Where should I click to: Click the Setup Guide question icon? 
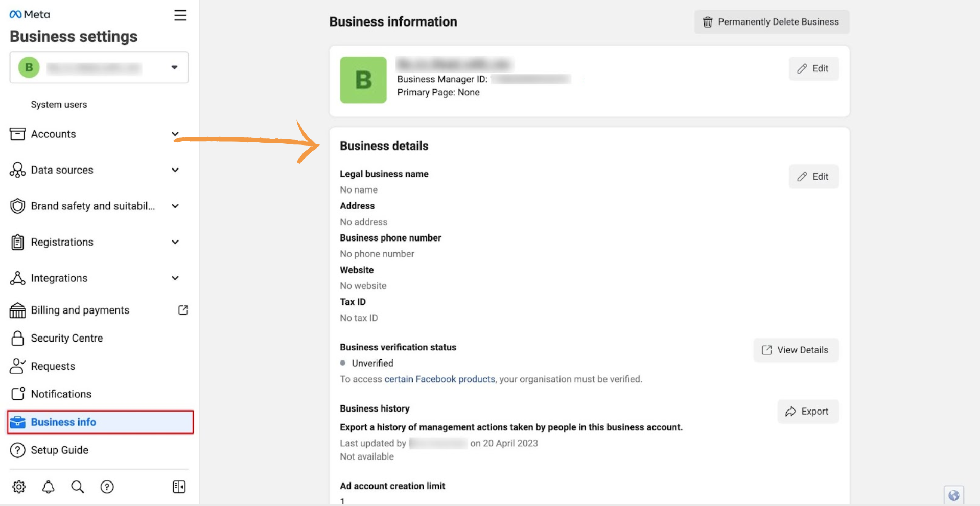[17, 450]
